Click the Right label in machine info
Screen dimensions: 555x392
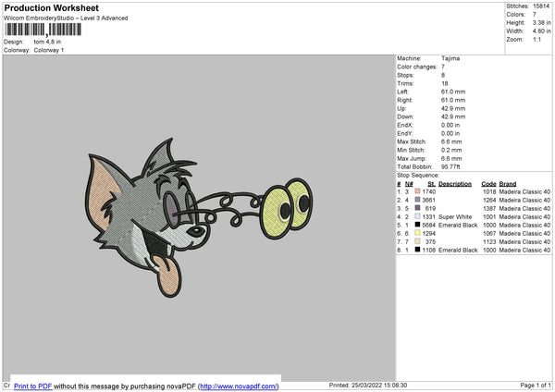click(404, 100)
